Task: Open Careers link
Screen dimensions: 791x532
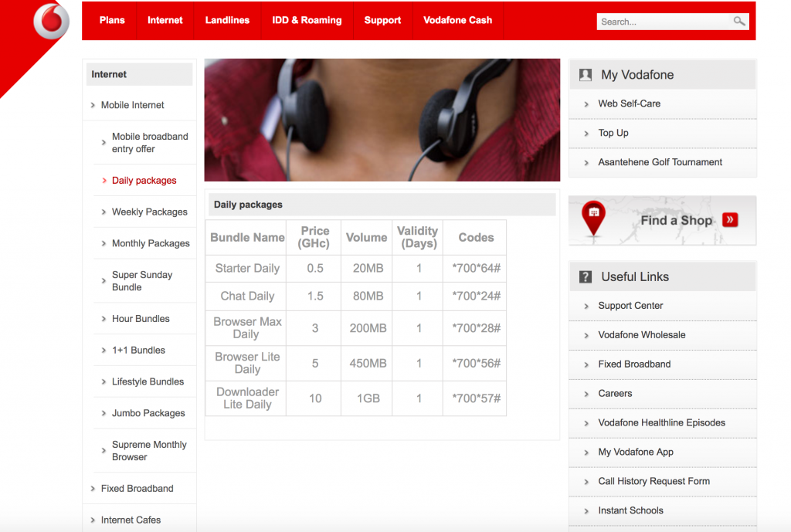Action: 615,393
